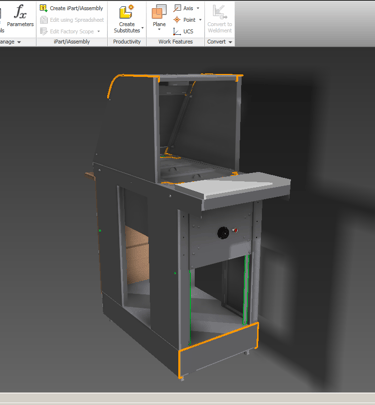Image resolution: width=375 pixels, height=405 pixels.
Task: Open the Create Substitutes dropdown arrow
Action: coord(143,28)
